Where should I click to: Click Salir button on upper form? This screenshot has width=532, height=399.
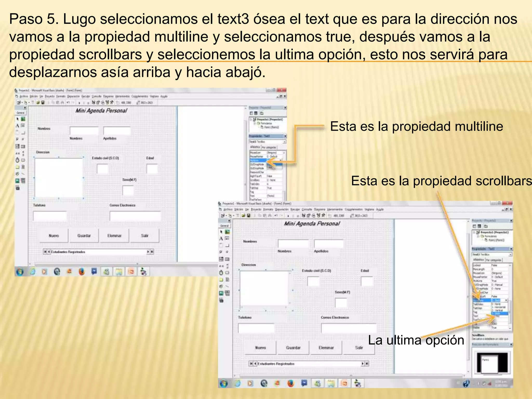pos(145,236)
